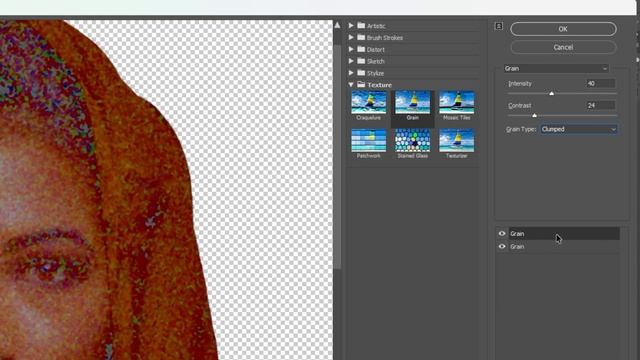Hide the bottom Grain effect layer
The width and height of the screenshot is (640, 360).
502,247
